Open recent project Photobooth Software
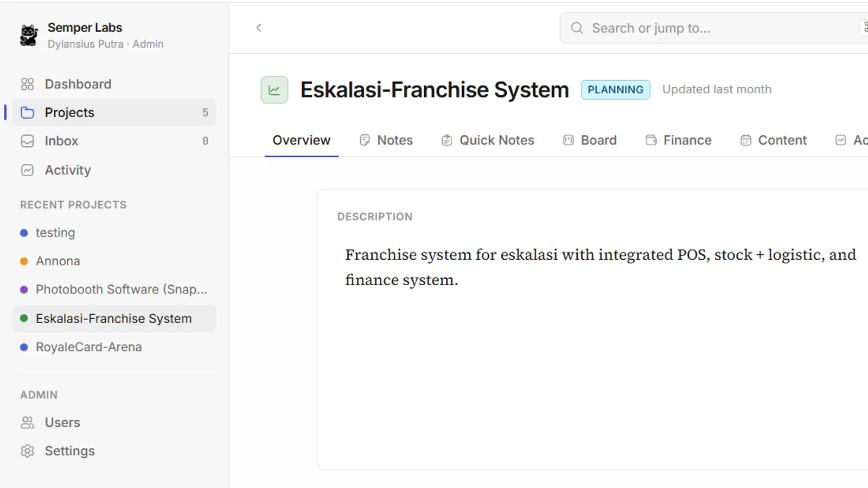Viewport: 868px width, 488px height. coord(114,290)
